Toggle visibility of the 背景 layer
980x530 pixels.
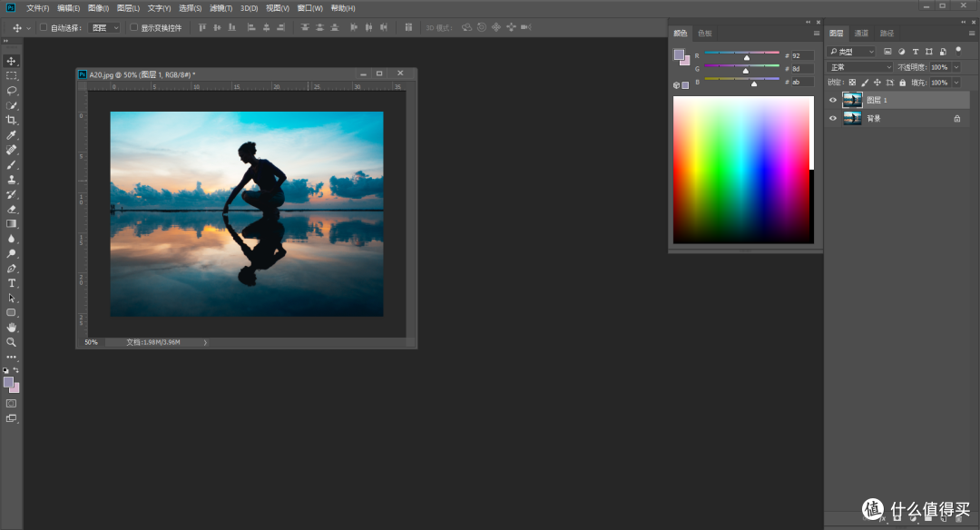[x=833, y=118]
